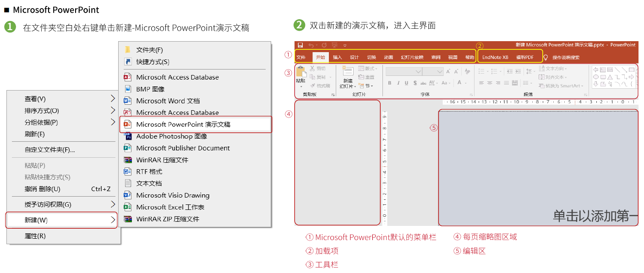Click the 新建幻灯片 new slide icon
644x273 pixels.
pyautogui.click(x=348, y=71)
